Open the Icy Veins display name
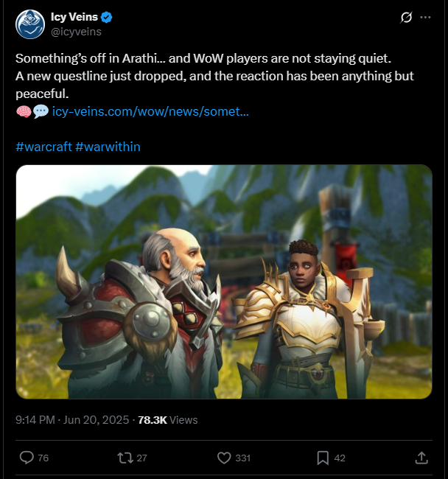This screenshot has height=479, width=448. pos(74,17)
